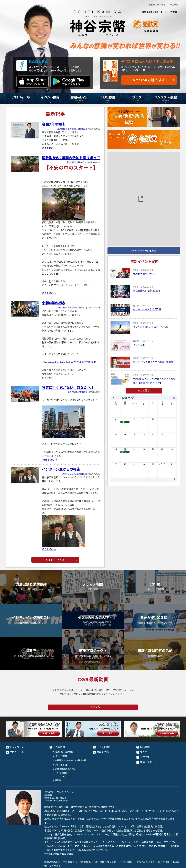Open the 参政党予祝パーティー event link
Viewport: 186px width, 868px height.
[x=144, y=274]
